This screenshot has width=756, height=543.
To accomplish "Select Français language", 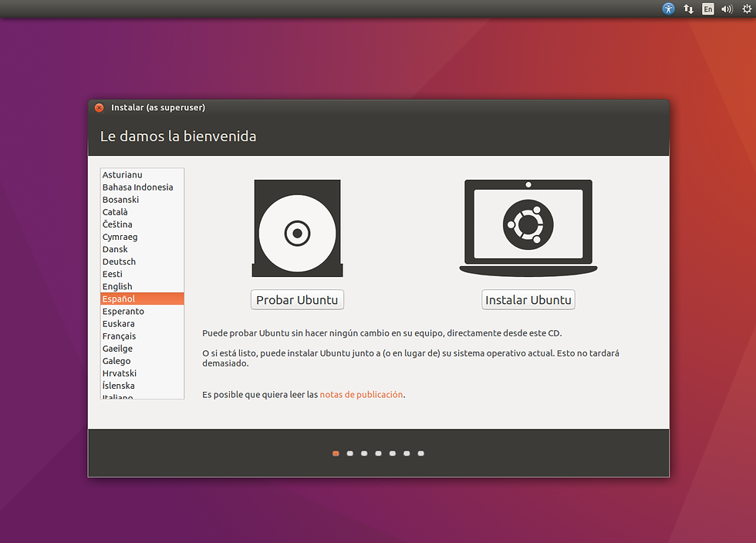I will pos(142,336).
